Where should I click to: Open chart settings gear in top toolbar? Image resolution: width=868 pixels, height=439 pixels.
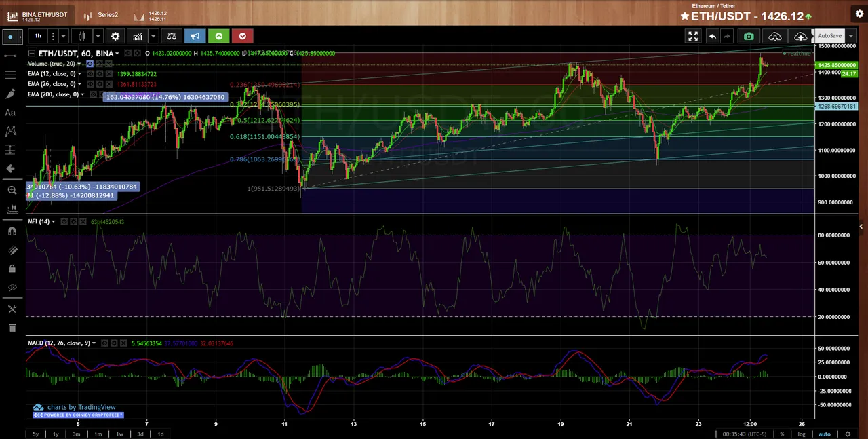pos(115,36)
